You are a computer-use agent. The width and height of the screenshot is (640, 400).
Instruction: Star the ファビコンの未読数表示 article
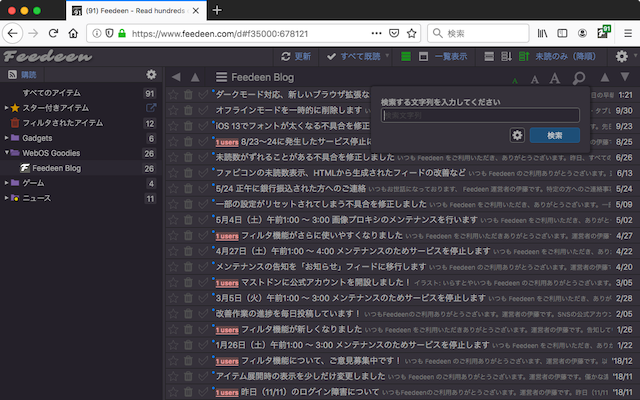[173, 173]
